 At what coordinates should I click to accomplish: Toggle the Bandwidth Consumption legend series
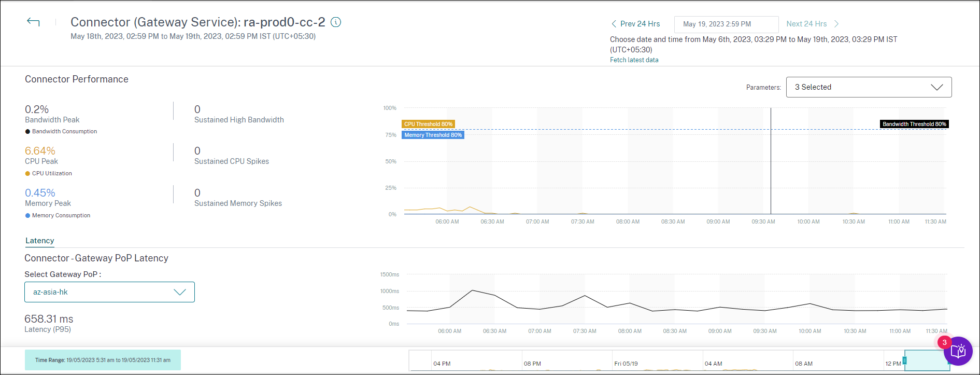click(64, 132)
